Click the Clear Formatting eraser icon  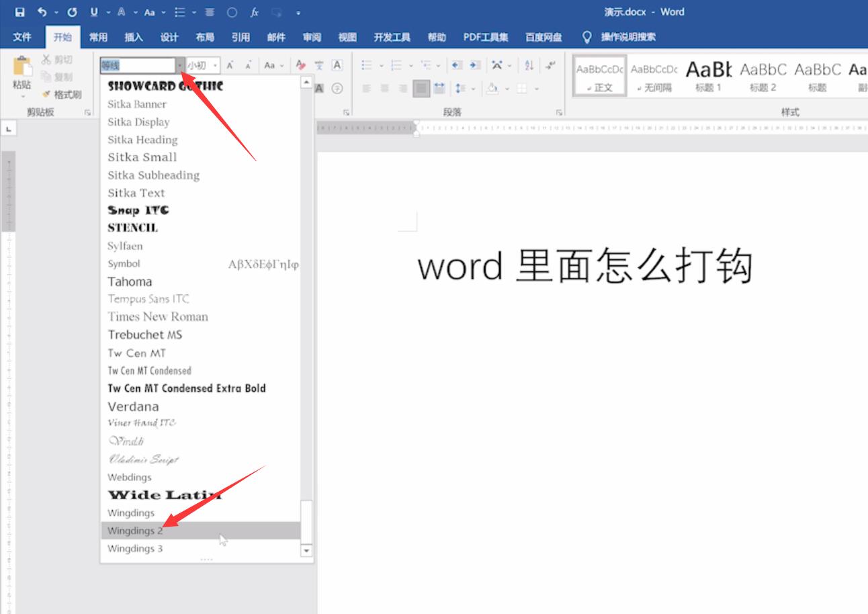tap(301, 65)
